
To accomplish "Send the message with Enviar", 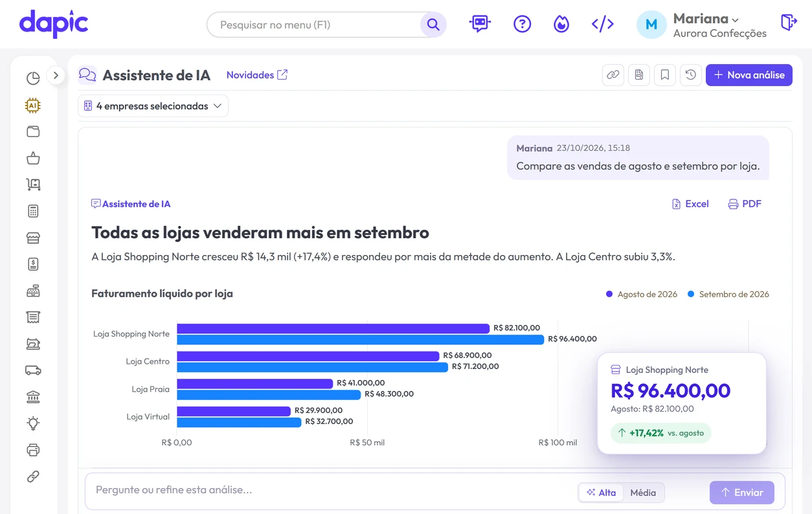I will coord(742,493).
